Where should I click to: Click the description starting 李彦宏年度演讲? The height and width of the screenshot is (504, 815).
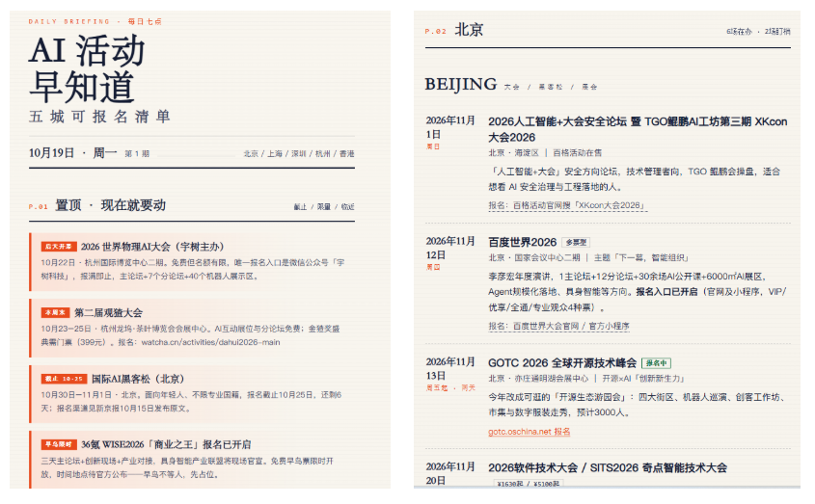(x=638, y=292)
